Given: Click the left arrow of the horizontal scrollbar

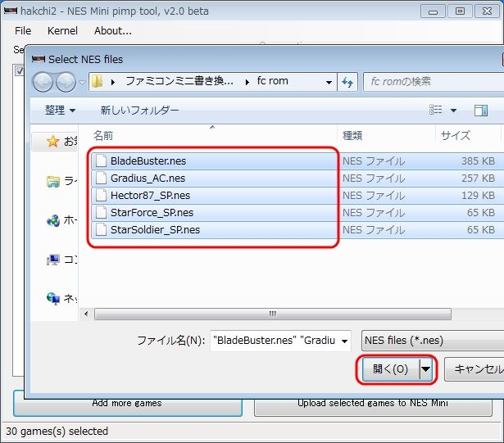Looking at the screenshot, I should tap(86, 314).
